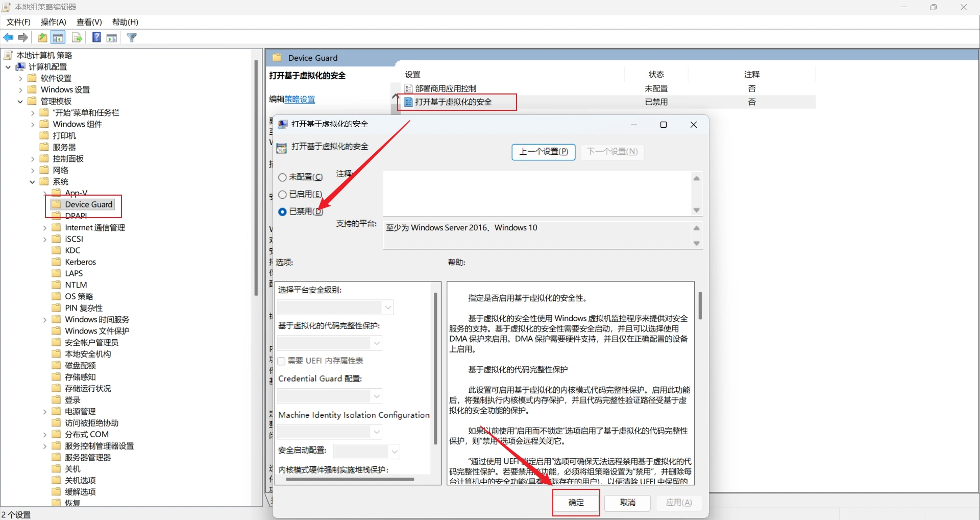The image size is (980, 520).
Task: Open the 查看(V) menu
Action: (89, 22)
